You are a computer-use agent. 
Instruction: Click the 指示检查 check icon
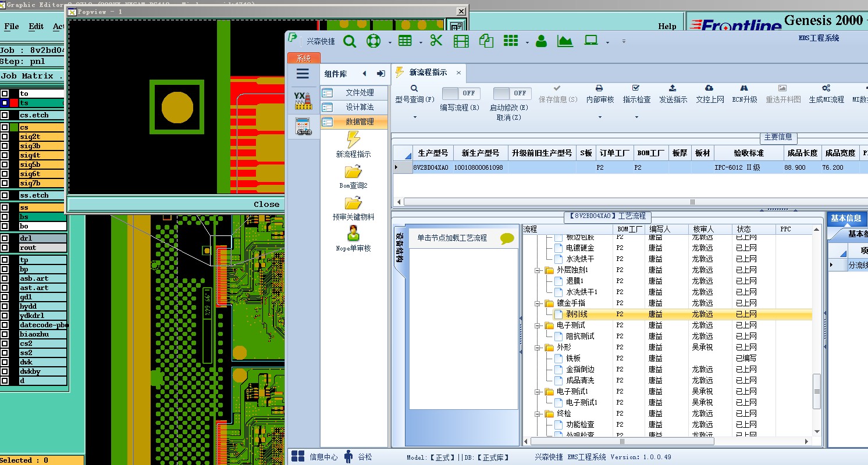pyautogui.click(x=636, y=88)
